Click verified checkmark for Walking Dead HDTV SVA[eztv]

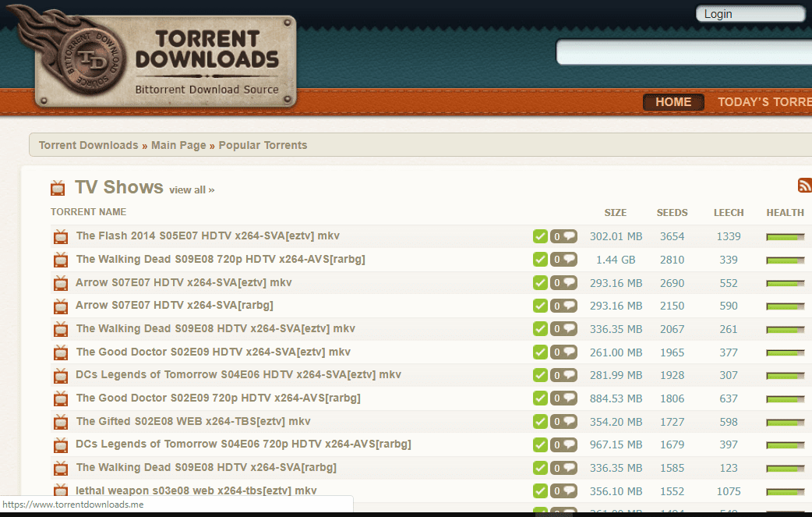pos(540,329)
